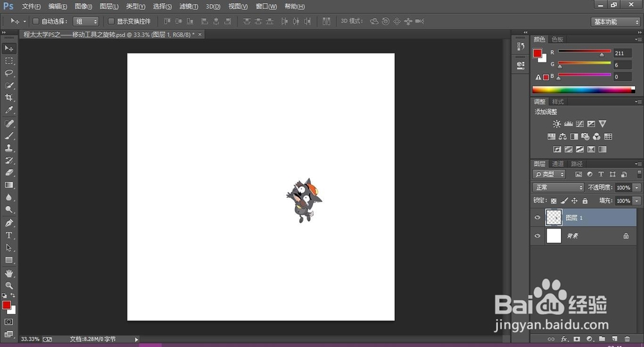Toggle Quick Mask mode
The image size is (644, 347).
(8, 322)
